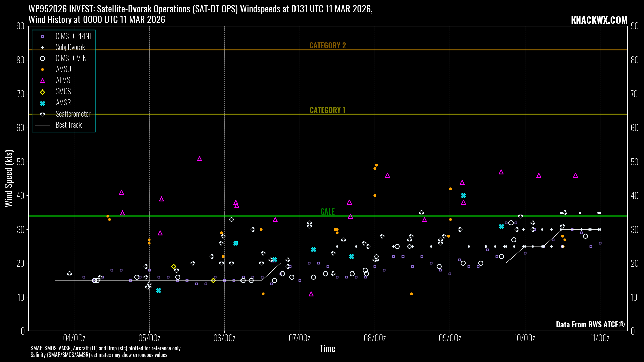Click the SMOS yellow diamond legend marker

click(42, 92)
